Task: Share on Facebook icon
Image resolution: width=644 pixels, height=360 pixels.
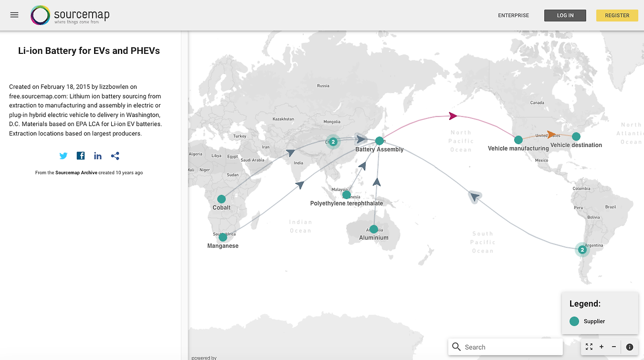Action: click(80, 156)
